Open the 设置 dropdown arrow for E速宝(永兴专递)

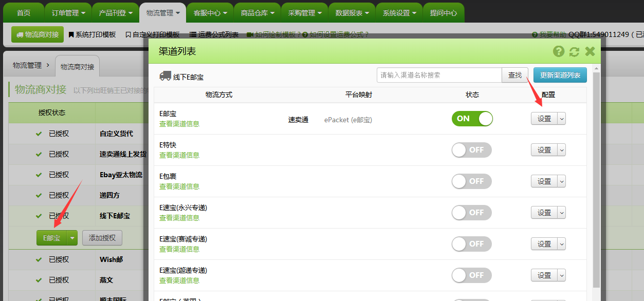pyautogui.click(x=562, y=213)
